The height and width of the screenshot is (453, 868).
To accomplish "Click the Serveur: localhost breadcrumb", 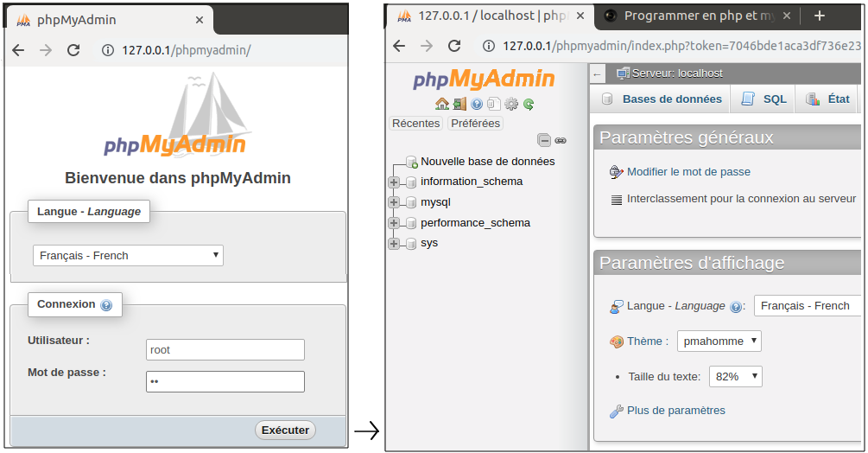I will (670, 73).
